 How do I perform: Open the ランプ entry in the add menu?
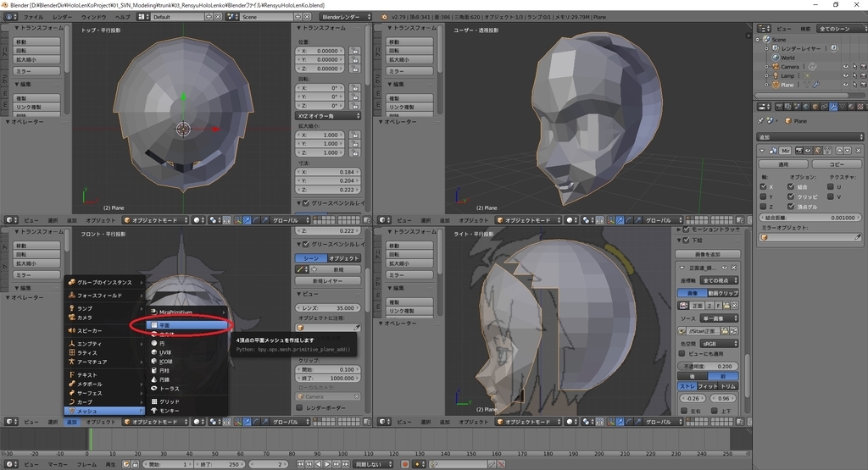click(x=104, y=308)
